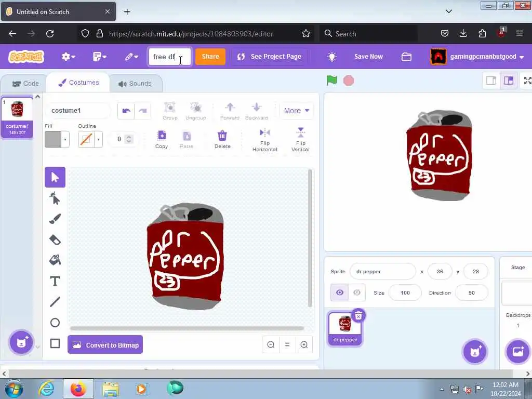Click the costume1 name field
532x399 pixels.
[78, 111]
